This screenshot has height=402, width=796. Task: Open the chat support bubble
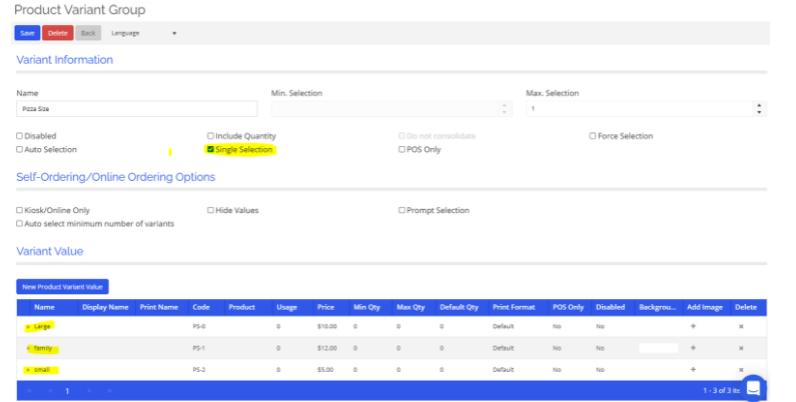(x=752, y=386)
